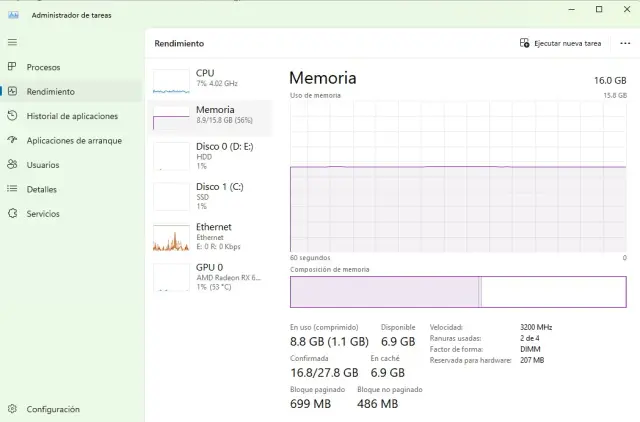
Task: Select Disco 0 (D: E:) entry
Action: [208, 155]
